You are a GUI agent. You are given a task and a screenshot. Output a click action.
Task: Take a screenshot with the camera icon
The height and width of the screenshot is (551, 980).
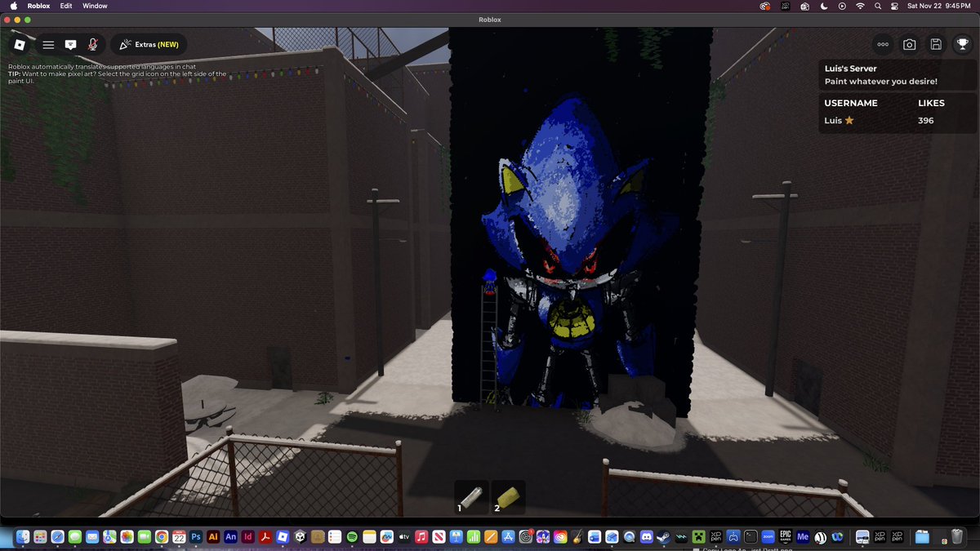pos(909,45)
